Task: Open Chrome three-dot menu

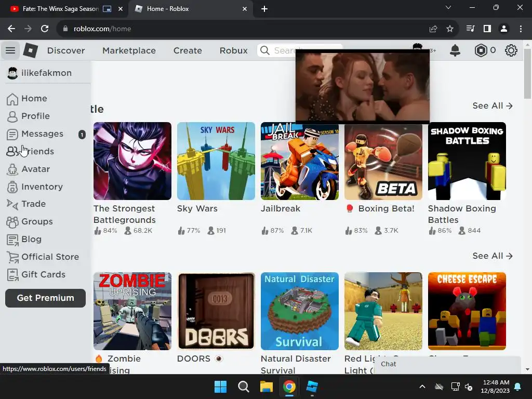Action: click(521, 29)
